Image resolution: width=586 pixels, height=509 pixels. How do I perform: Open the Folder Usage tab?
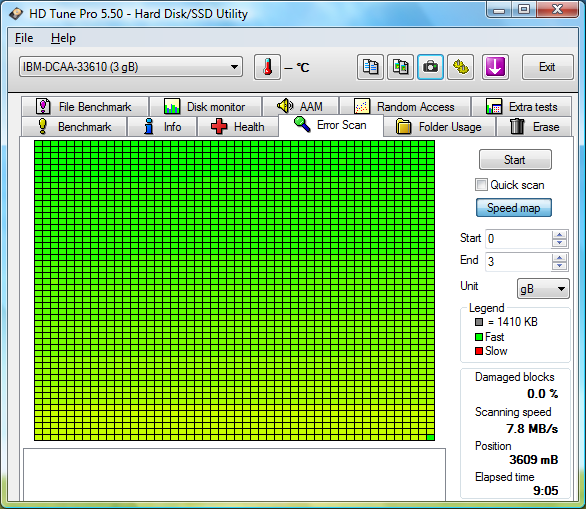[x=440, y=127]
